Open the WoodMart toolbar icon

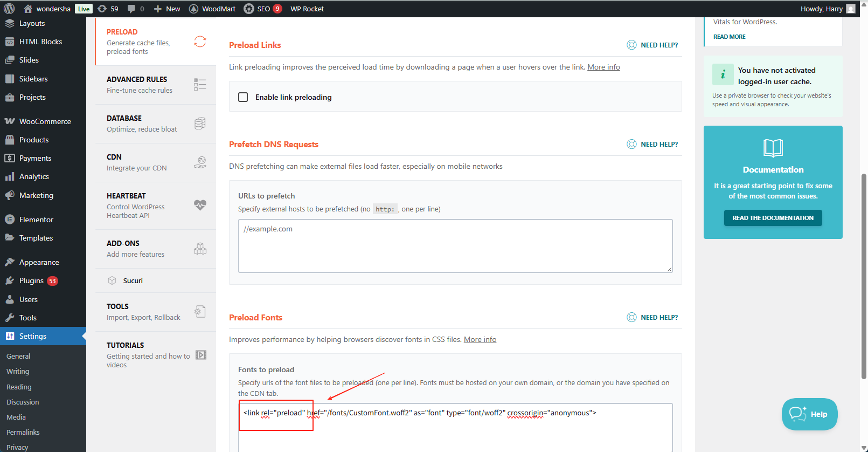(x=194, y=9)
